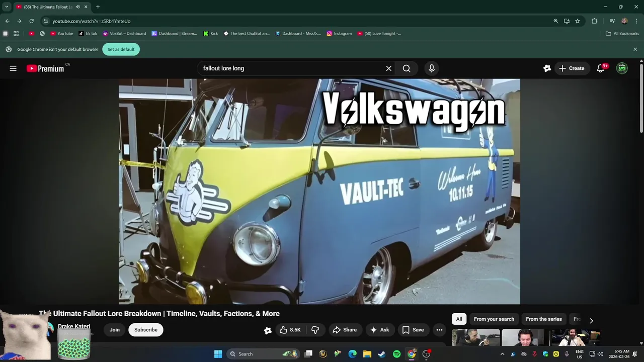Click the video player to pause
This screenshot has height=362, width=644.
click(x=319, y=191)
